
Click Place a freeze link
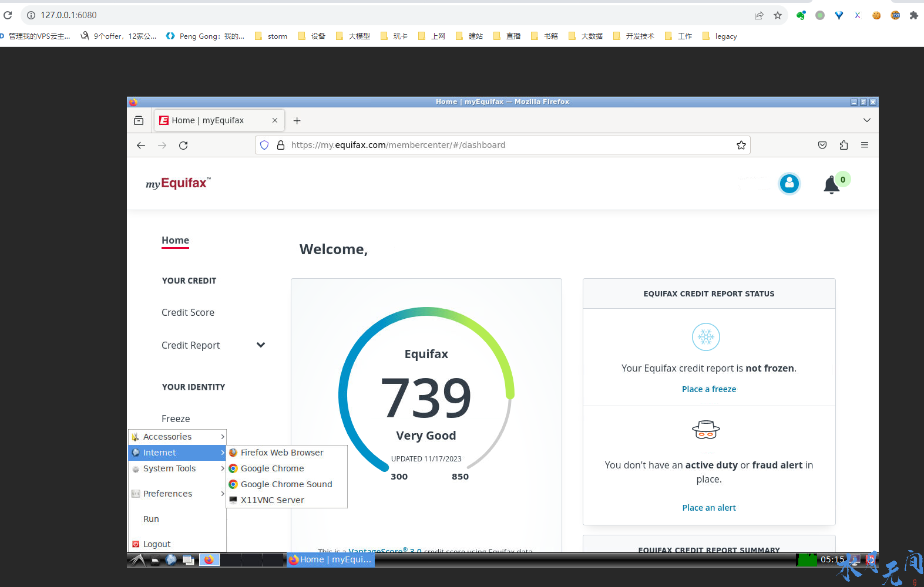[x=709, y=389]
